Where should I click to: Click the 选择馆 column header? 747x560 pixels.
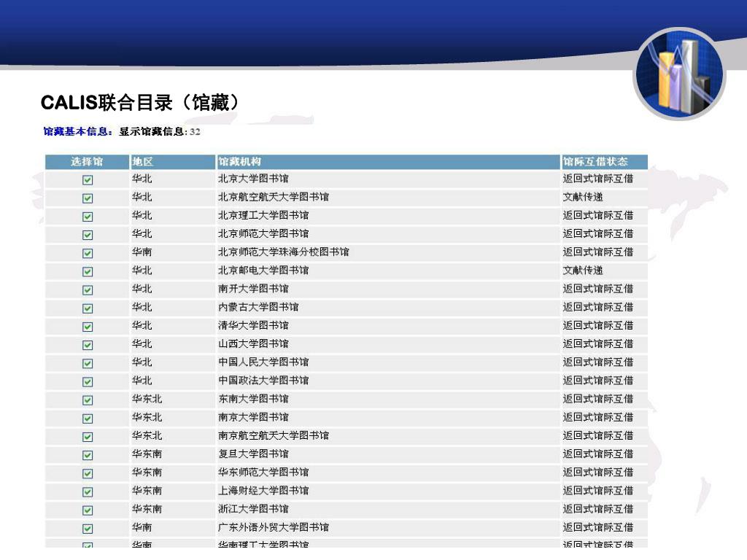(87, 162)
